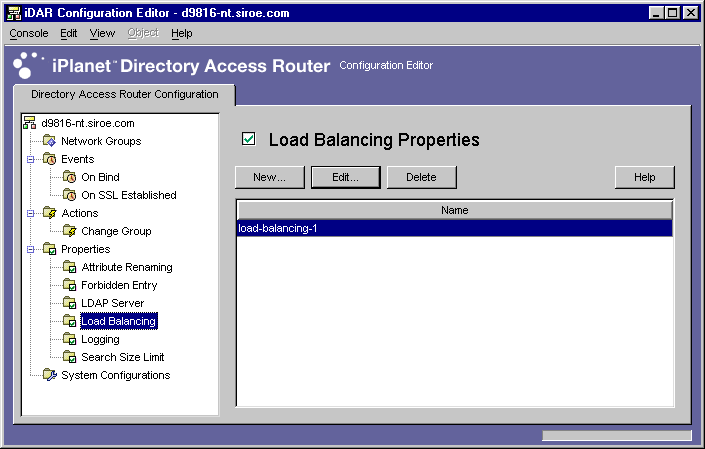Collapse the Events tree node
Viewport: 705px width, 449px height.
[30, 159]
